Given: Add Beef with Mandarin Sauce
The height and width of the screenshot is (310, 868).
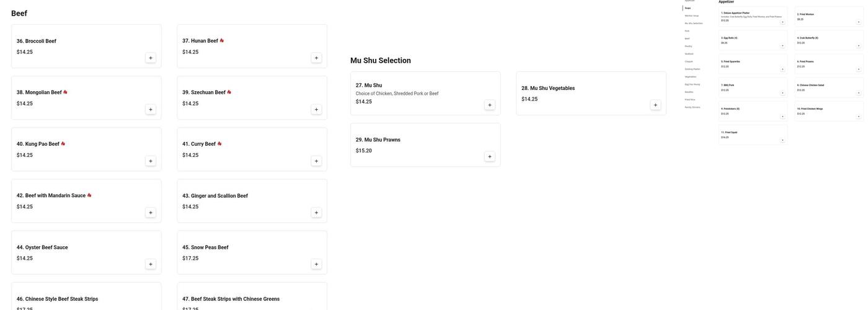Looking at the screenshot, I should point(151,213).
